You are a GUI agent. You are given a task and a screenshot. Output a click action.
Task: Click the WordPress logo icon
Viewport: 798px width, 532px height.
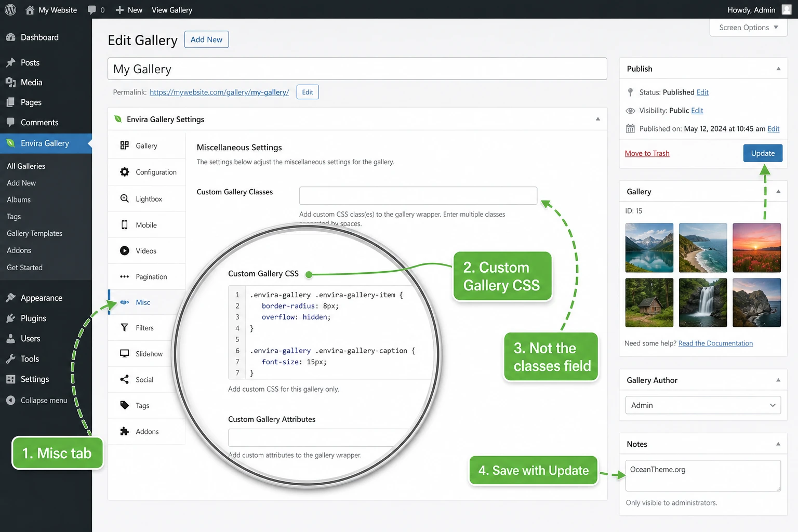[10, 10]
